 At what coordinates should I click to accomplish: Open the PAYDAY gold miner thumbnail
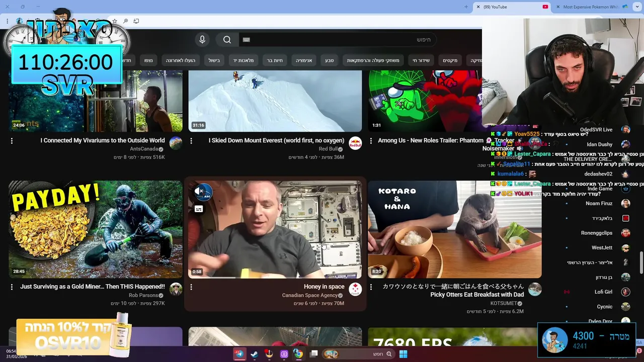point(96,229)
